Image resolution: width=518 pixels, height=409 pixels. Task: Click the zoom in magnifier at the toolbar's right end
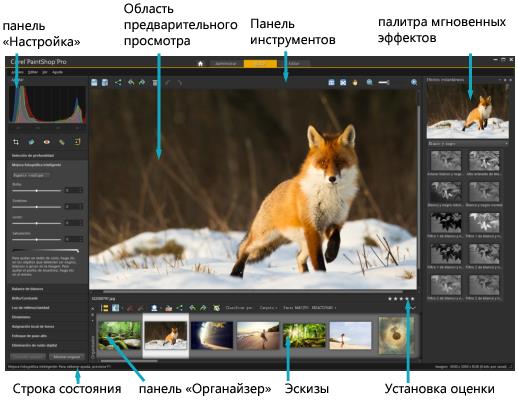(414, 82)
